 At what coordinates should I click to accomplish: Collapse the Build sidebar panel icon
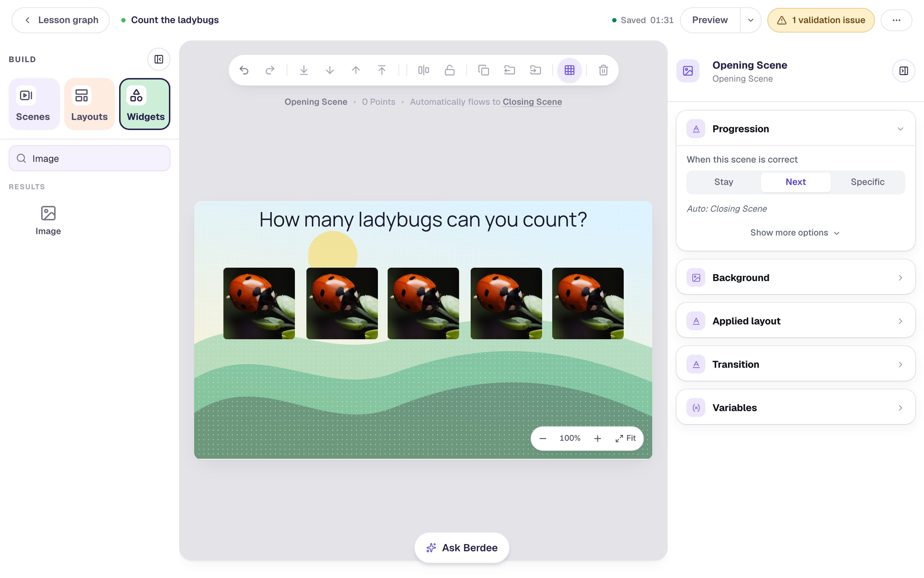coord(159,59)
